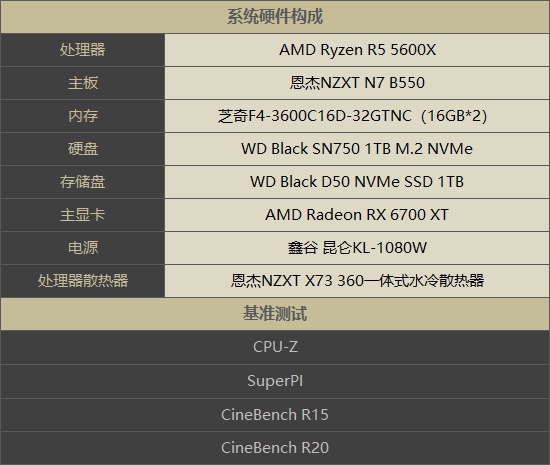Click the WD Black SN750 1TB value
The image size is (550, 465).
(x=357, y=149)
